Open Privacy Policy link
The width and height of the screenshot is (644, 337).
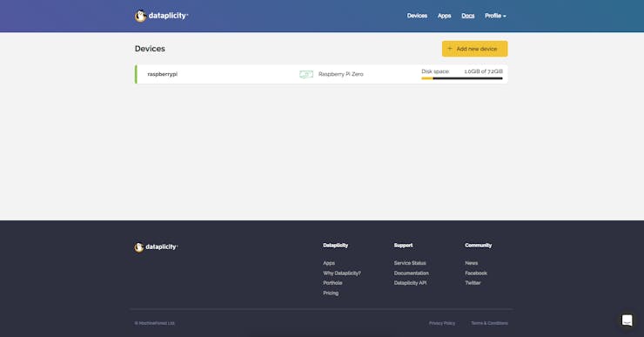coord(442,323)
